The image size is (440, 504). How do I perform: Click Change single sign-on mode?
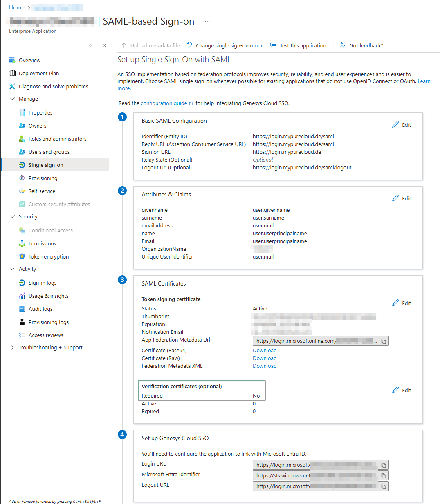pyautogui.click(x=225, y=45)
